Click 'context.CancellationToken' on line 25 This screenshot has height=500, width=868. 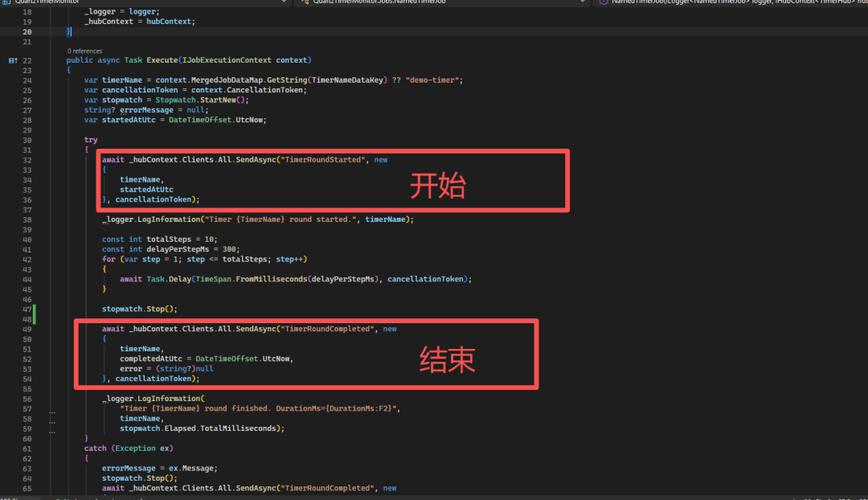click(247, 90)
